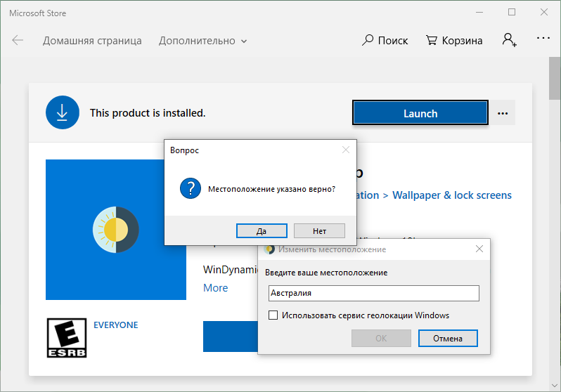Click the OK button in location dialog
Viewport: 561px width, 392px height.
coord(381,338)
